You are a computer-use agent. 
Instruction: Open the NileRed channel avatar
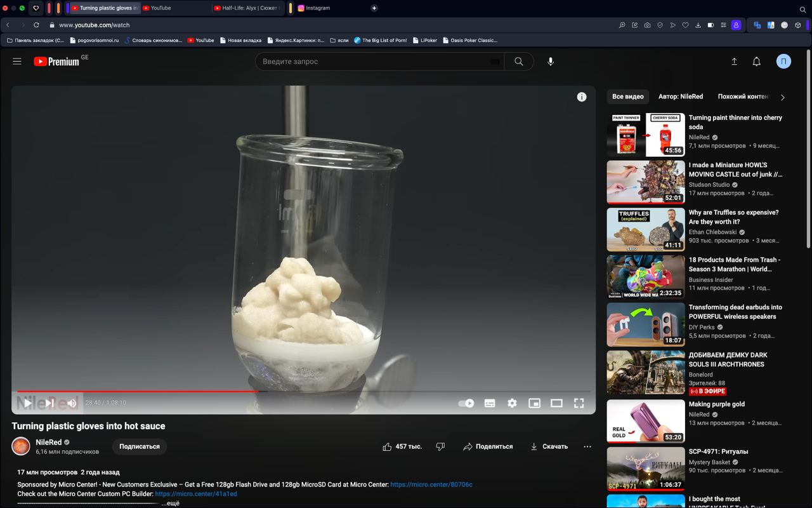pos(21,446)
